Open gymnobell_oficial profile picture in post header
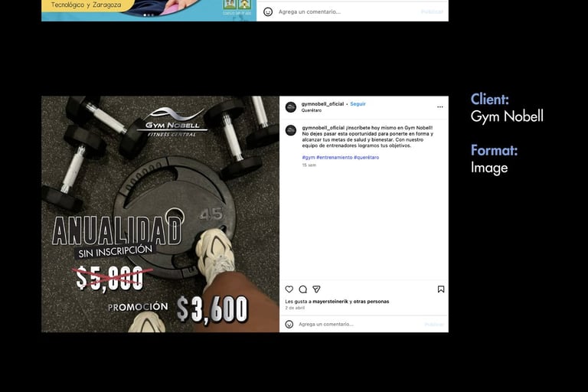Viewport: 588px width, 392px height. pyautogui.click(x=291, y=107)
